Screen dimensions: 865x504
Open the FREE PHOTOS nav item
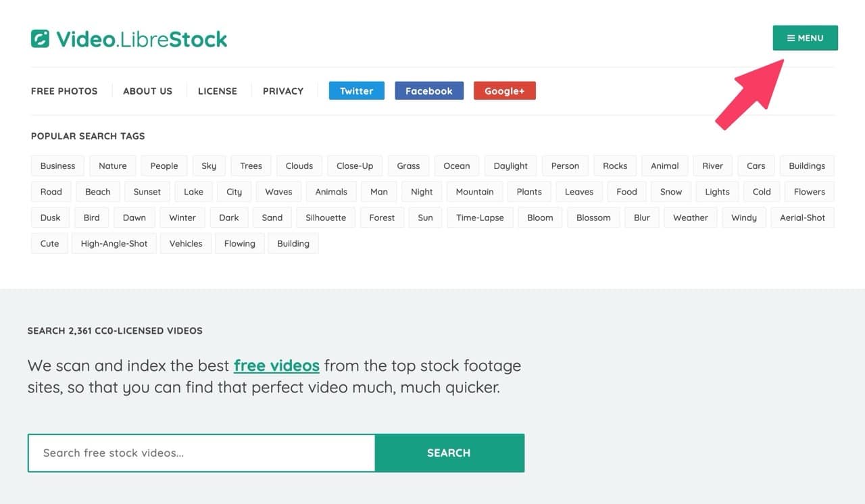point(64,91)
